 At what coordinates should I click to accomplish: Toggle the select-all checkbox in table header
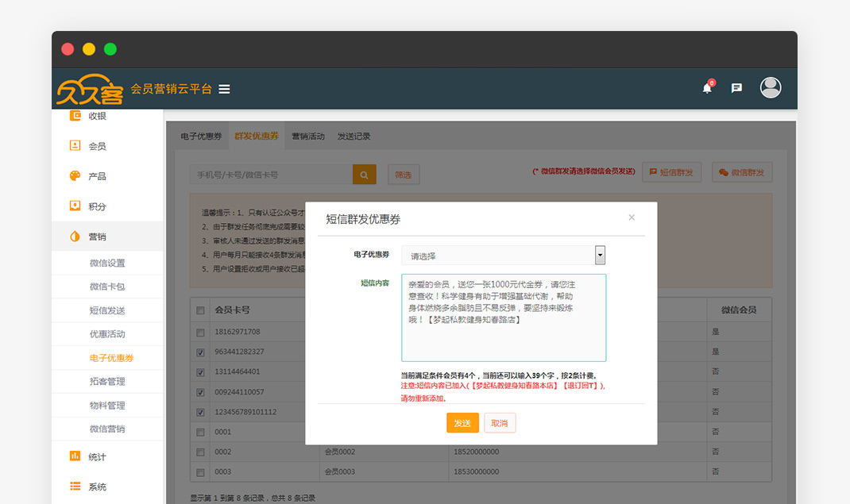click(200, 310)
